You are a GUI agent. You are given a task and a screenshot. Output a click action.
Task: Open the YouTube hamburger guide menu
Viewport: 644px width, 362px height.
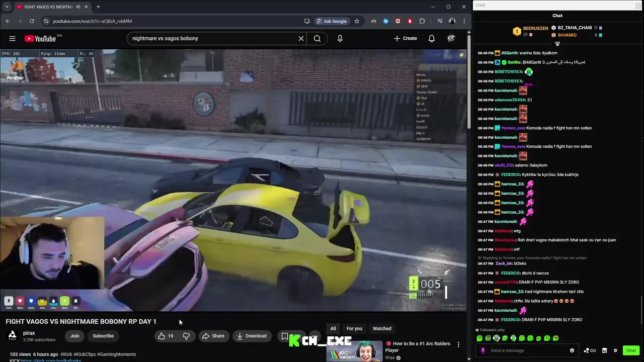[12, 38]
